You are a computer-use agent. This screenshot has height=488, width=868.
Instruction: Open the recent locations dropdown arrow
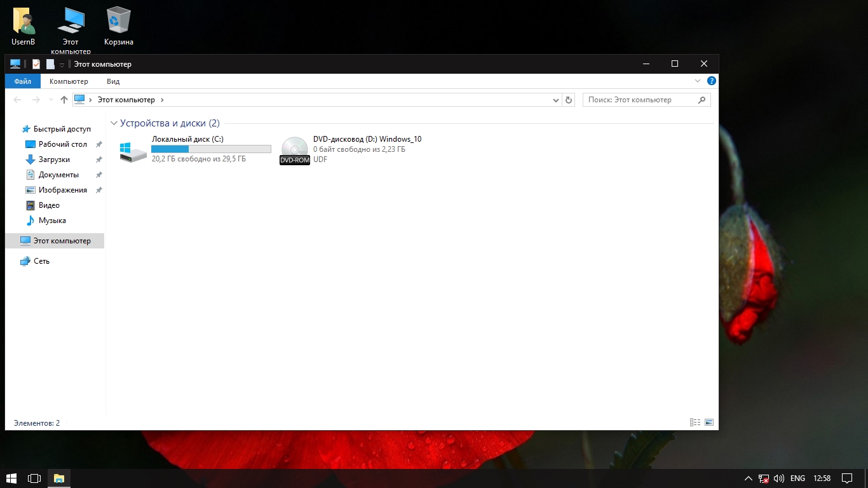51,100
